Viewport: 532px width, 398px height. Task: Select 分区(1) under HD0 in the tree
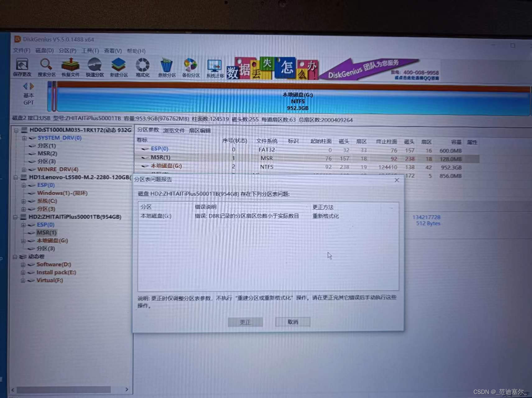pos(47,146)
